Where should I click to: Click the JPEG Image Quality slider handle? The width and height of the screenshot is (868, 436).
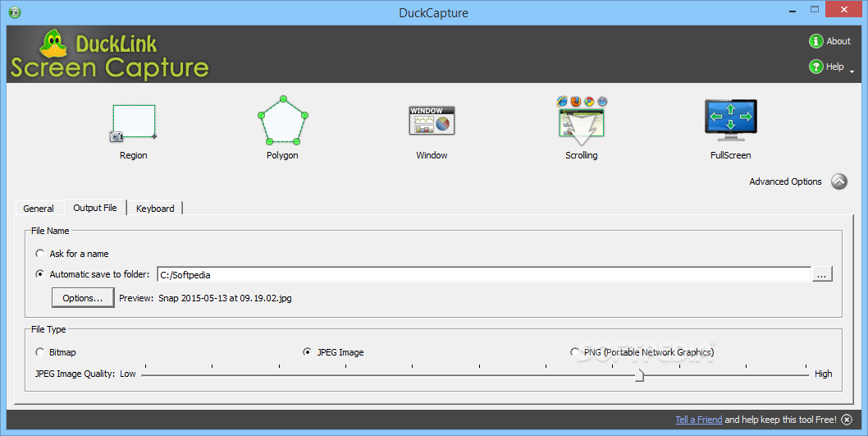pos(639,375)
